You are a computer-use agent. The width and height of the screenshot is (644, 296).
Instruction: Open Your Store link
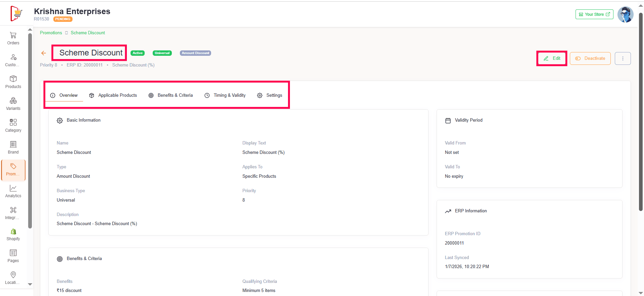click(x=594, y=14)
